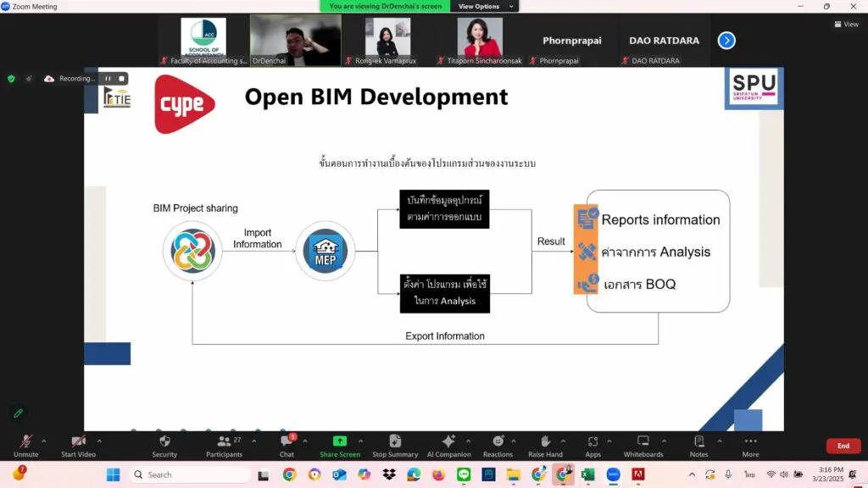The width and height of the screenshot is (868, 488).
Task: Change layout with the View button
Action: 847,24
